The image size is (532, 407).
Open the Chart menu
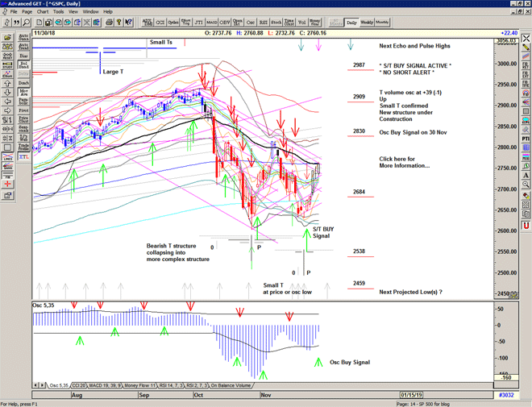coord(43,12)
